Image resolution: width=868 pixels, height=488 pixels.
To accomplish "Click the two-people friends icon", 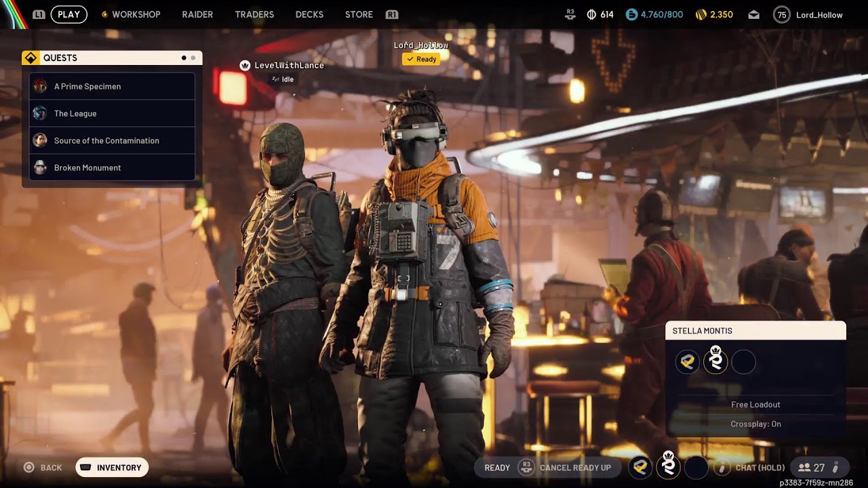I will click(804, 468).
